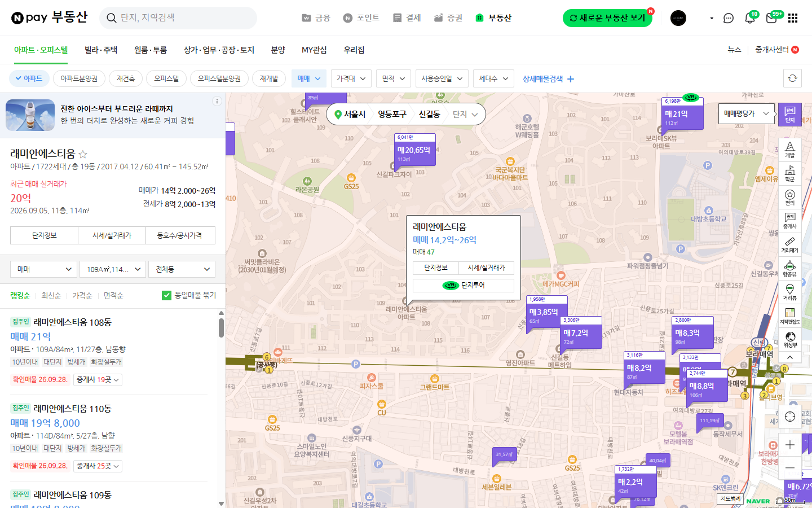Toggle the 재개발 filter
Image resolution: width=812 pixels, height=508 pixels.
click(x=269, y=78)
